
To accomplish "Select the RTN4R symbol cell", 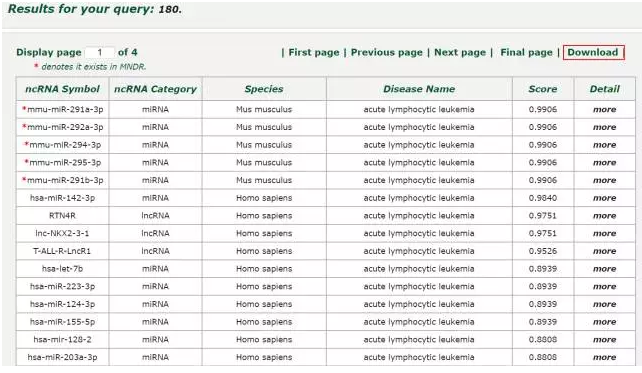I will click(x=63, y=216).
